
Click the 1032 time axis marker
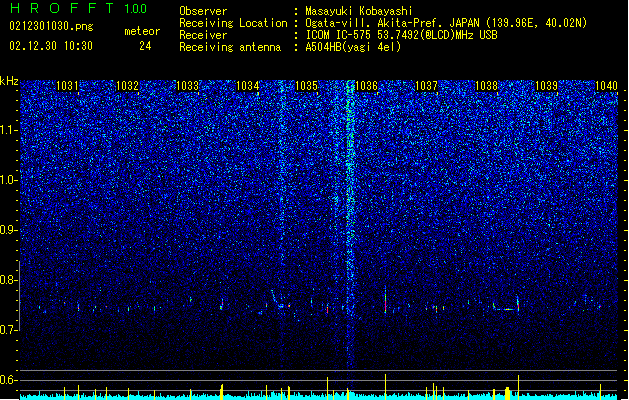click(127, 86)
